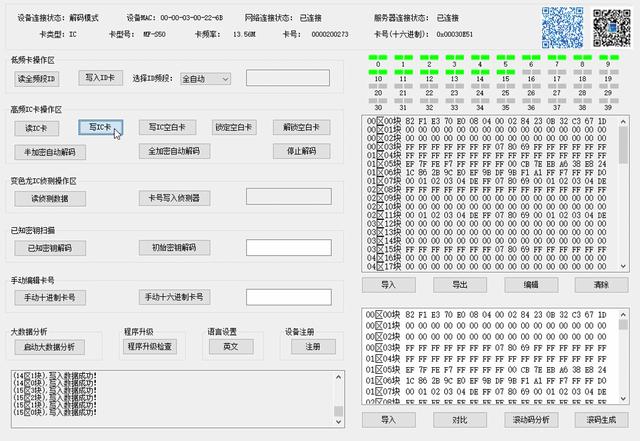Click the 读全频段ID button
Screen dimensions: 640x441
click(x=37, y=79)
